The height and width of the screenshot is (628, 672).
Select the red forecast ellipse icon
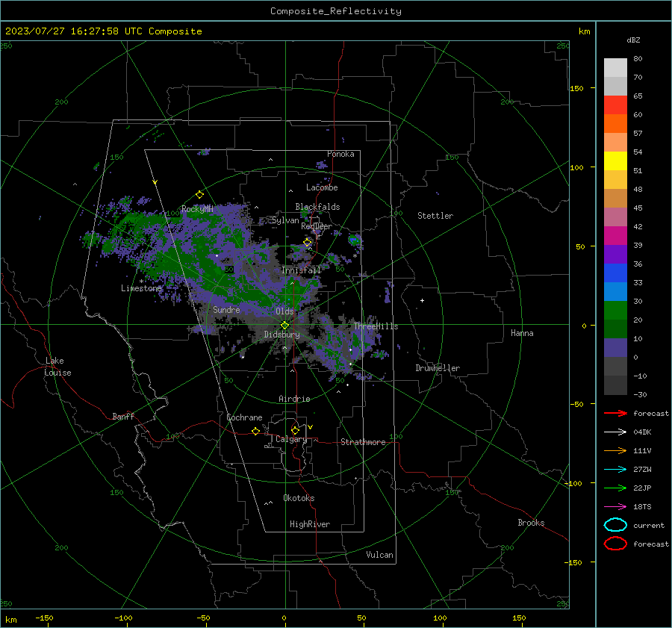(615, 544)
